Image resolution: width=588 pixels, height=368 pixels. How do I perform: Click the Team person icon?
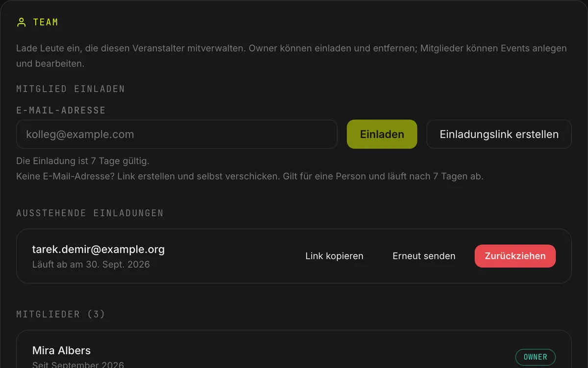click(x=21, y=22)
